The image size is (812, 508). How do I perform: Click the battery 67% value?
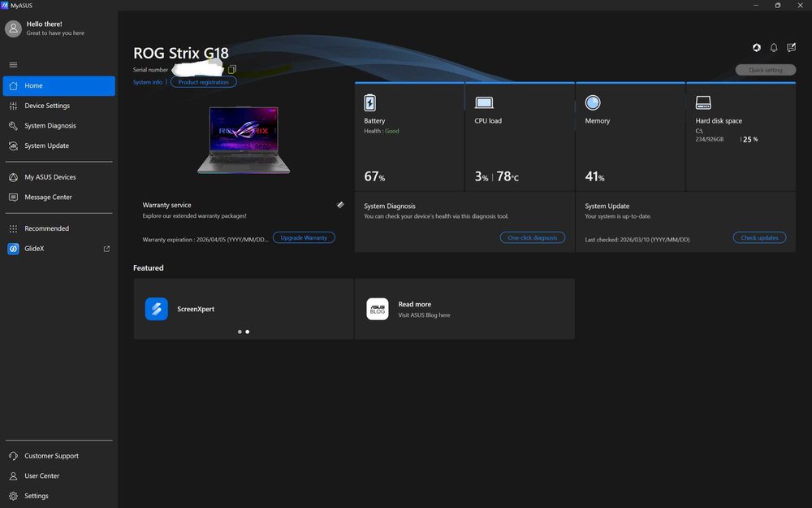[x=374, y=176]
